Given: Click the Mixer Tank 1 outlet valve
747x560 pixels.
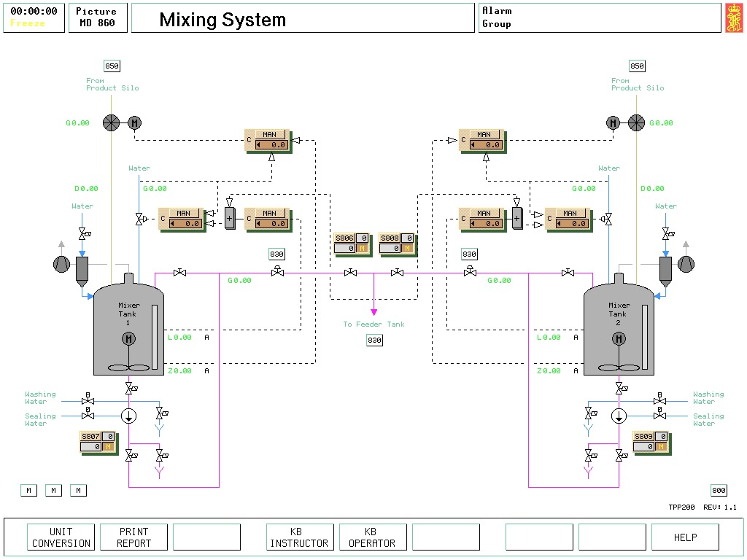Looking at the screenshot, I should click(x=131, y=389).
